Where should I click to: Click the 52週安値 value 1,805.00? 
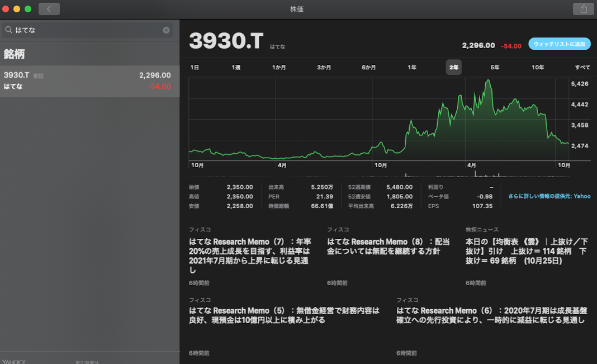click(399, 196)
